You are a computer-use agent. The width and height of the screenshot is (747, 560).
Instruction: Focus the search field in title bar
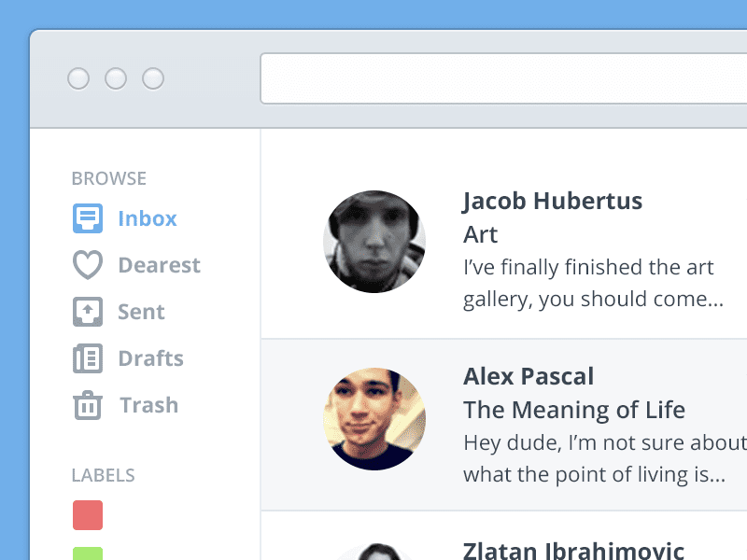coord(503,78)
